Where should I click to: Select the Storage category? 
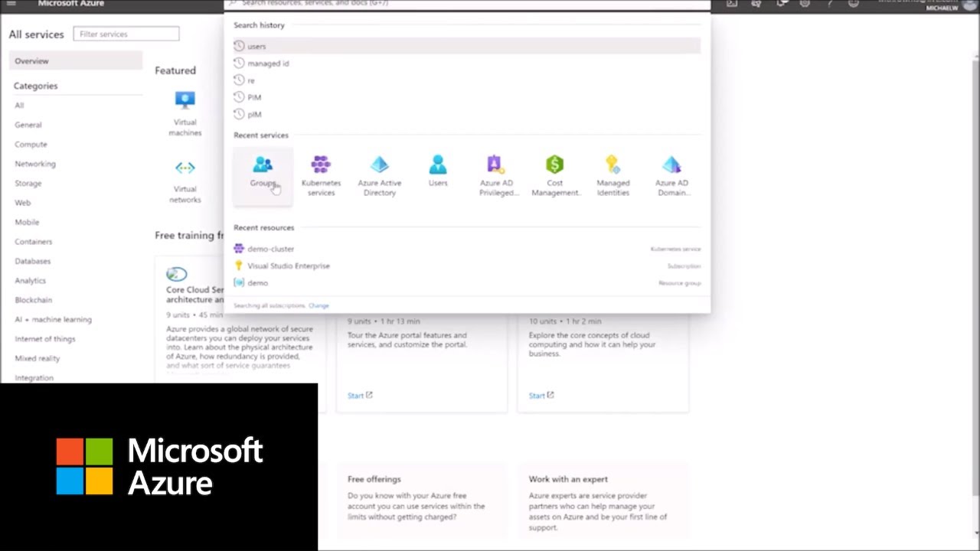[28, 184]
